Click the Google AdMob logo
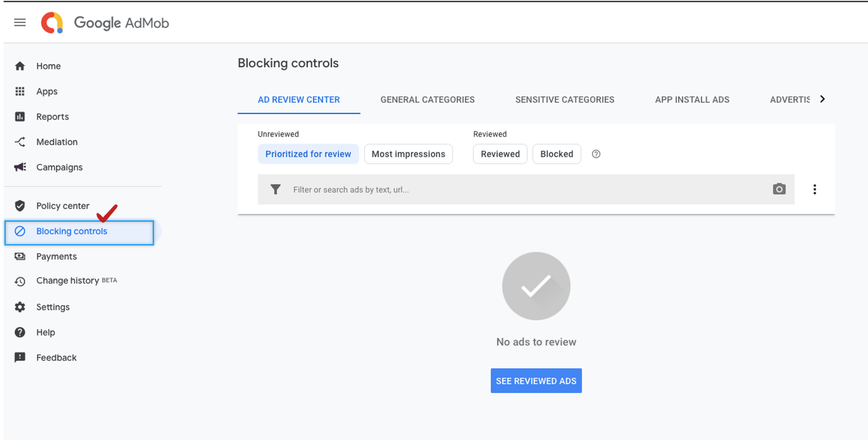This screenshot has height=440, width=868. (105, 22)
